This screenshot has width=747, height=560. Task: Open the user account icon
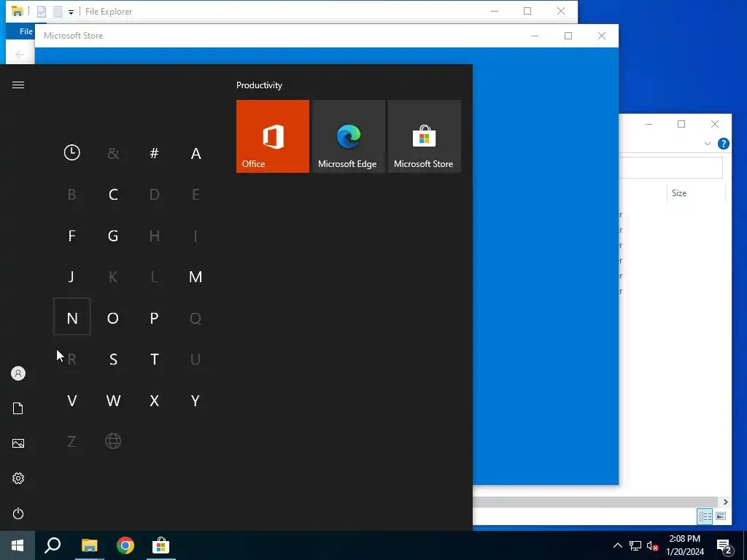click(18, 373)
